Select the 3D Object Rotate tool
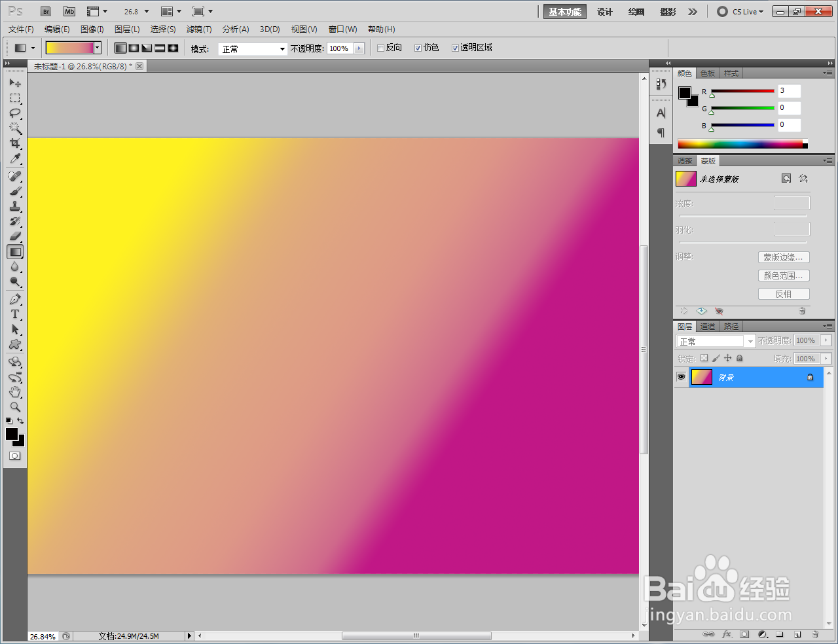 point(15,362)
